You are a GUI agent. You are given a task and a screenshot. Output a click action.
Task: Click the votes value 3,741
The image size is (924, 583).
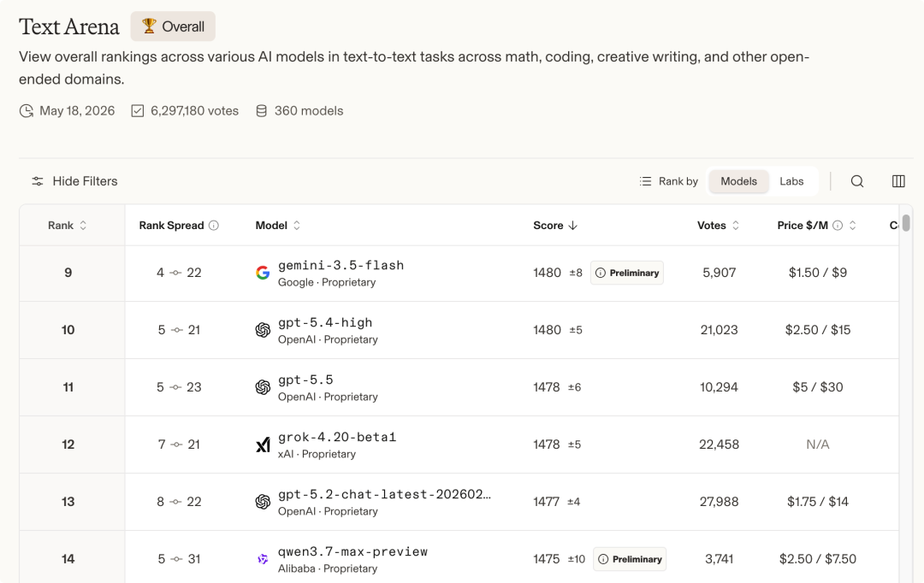[x=719, y=559]
